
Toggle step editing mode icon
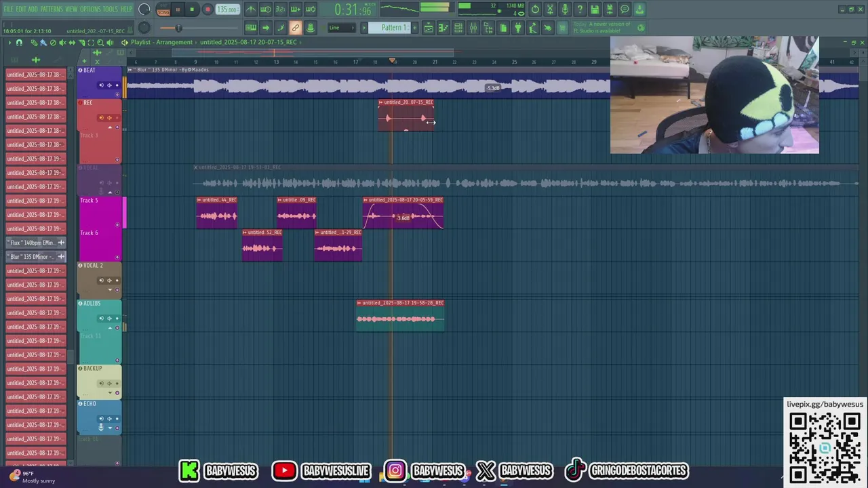tap(281, 28)
